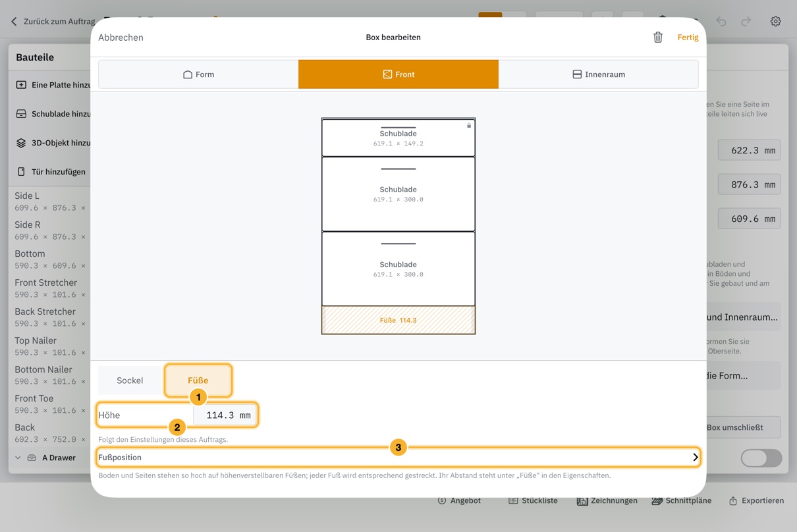This screenshot has height=532, width=797.
Task: Go back via Zurück zum Auftrag
Action: pos(59,21)
